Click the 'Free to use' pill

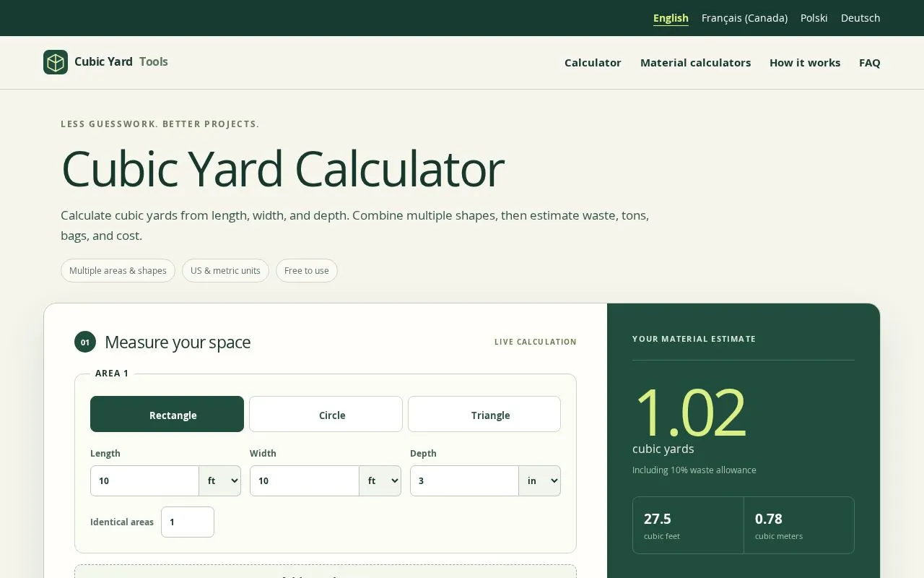(x=307, y=270)
